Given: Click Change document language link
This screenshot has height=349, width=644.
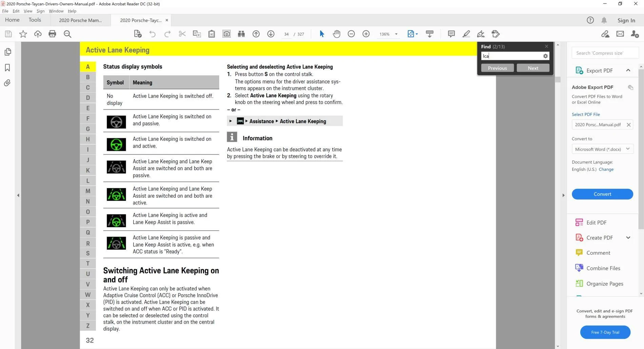Looking at the screenshot, I should tap(606, 169).
